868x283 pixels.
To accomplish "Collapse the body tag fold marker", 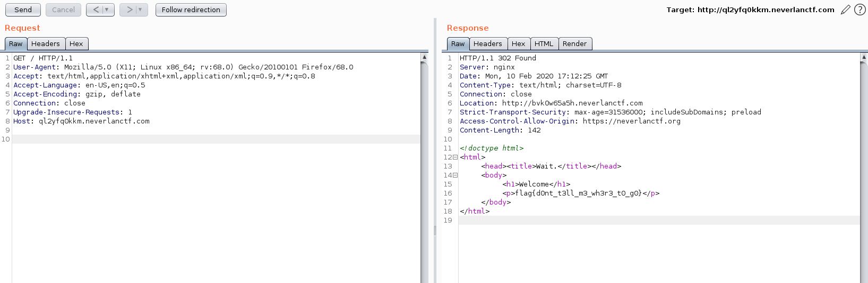I will click(455, 175).
